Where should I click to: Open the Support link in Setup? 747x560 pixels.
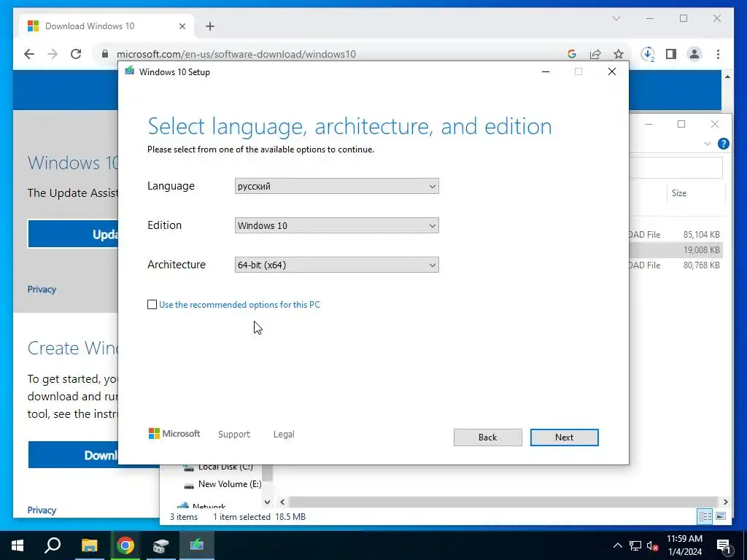pyautogui.click(x=234, y=435)
